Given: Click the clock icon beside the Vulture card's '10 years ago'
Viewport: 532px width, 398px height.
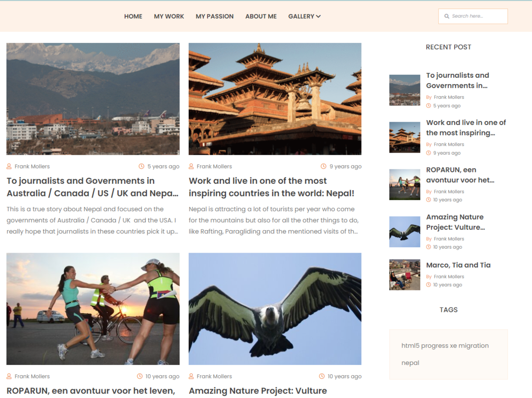Looking at the screenshot, I should [322, 376].
